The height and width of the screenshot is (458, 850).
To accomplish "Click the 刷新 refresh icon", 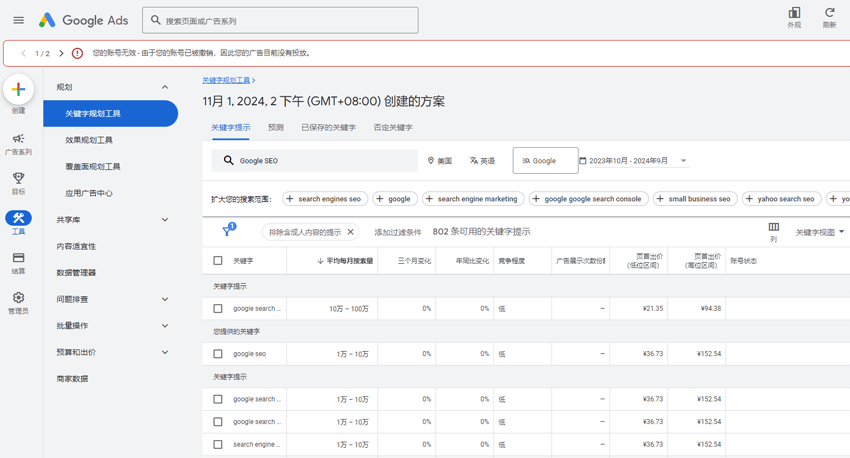I will click(x=829, y=17).
